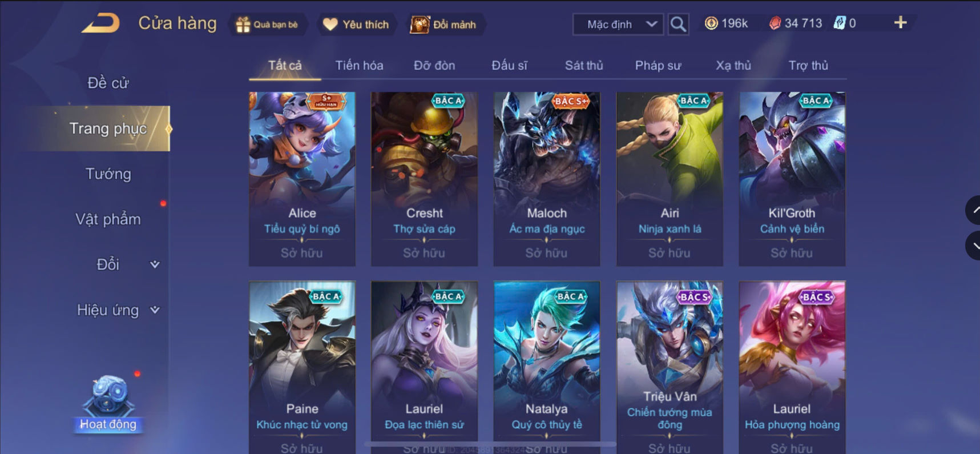The image size is (980, 454).
Task: Click the down arrow on right edge
Action: tap(973, 246)
